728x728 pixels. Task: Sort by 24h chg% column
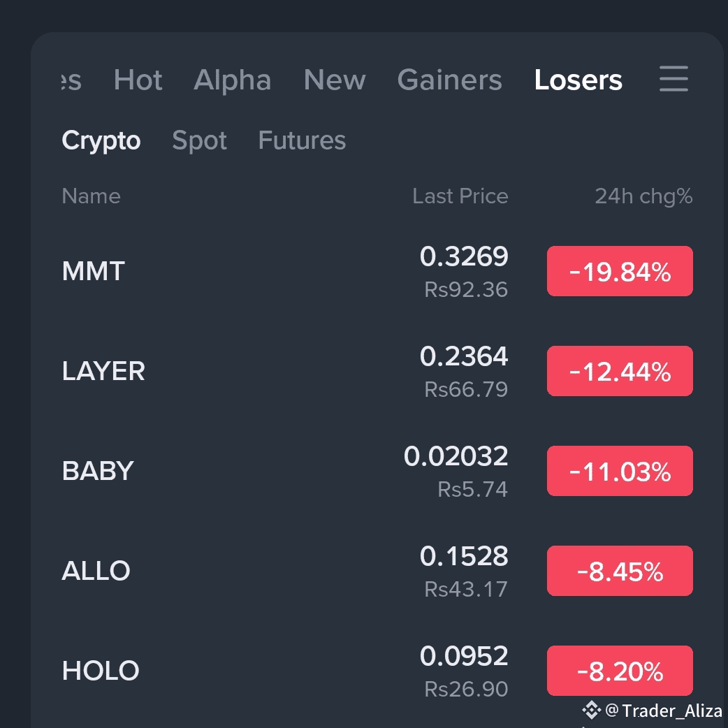643,196
